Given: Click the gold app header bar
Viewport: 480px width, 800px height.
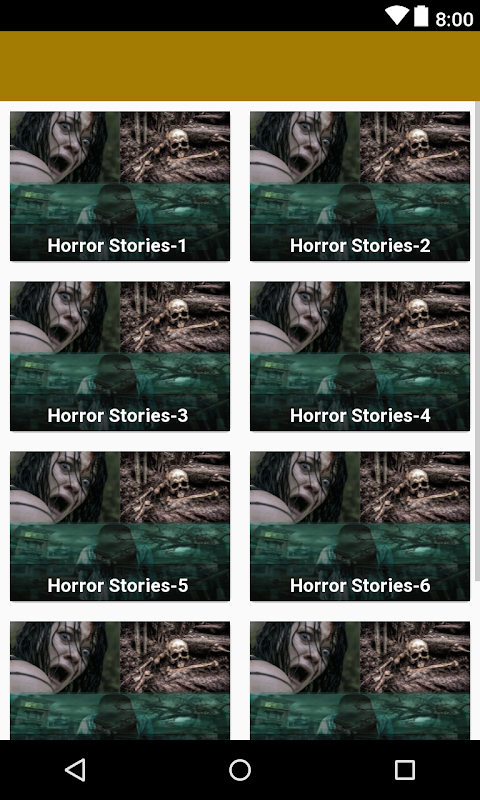Looking at the screenshot, I should 240,66.
